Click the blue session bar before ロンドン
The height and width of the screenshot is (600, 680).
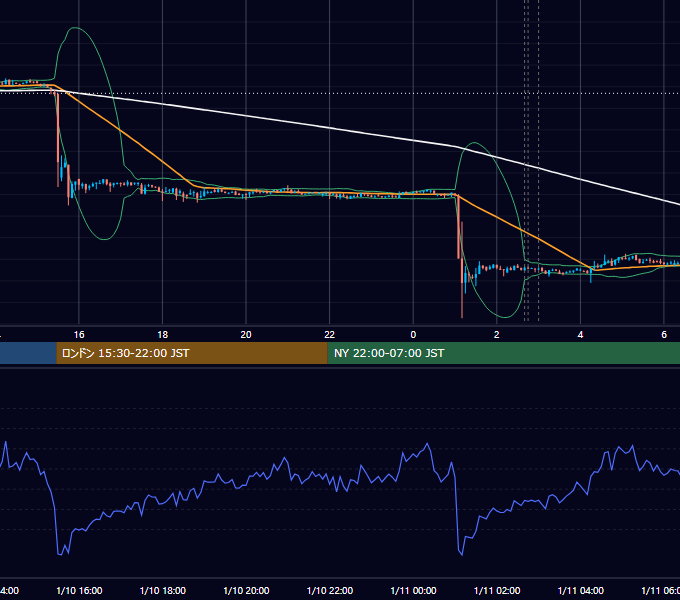28,353
